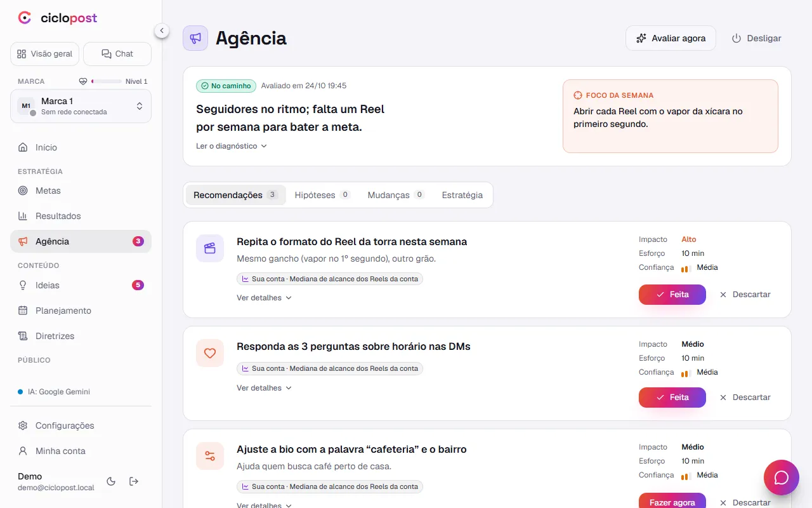Discard the DMs questions recommendation
This screenshot has height=508, width=812.
745,398
